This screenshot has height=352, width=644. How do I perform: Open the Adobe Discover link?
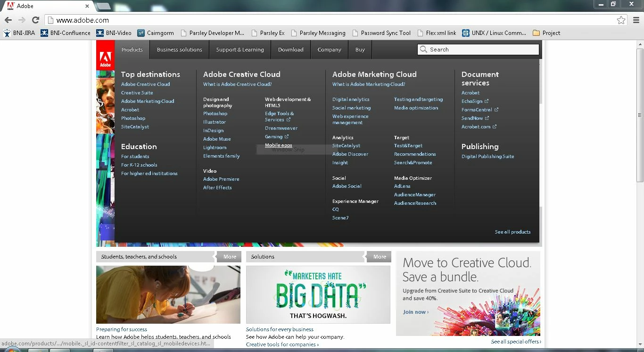[350, 154]
